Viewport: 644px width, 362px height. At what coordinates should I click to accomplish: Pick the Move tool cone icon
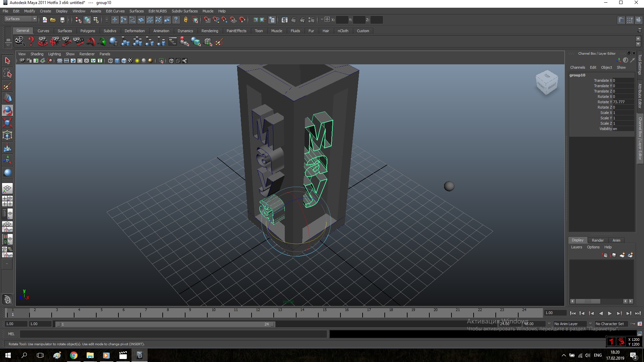(x=7, y=98)
